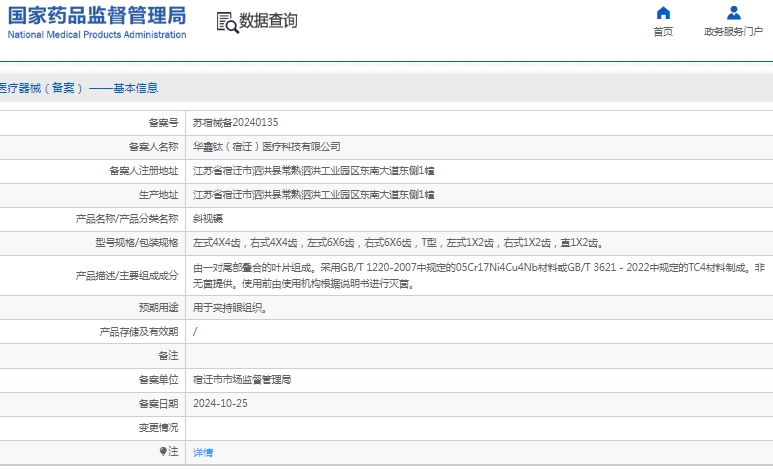This screenshot has width=773, height=470.
Task: Click the filing date 2024-10-25
Action: pos(220,403)
